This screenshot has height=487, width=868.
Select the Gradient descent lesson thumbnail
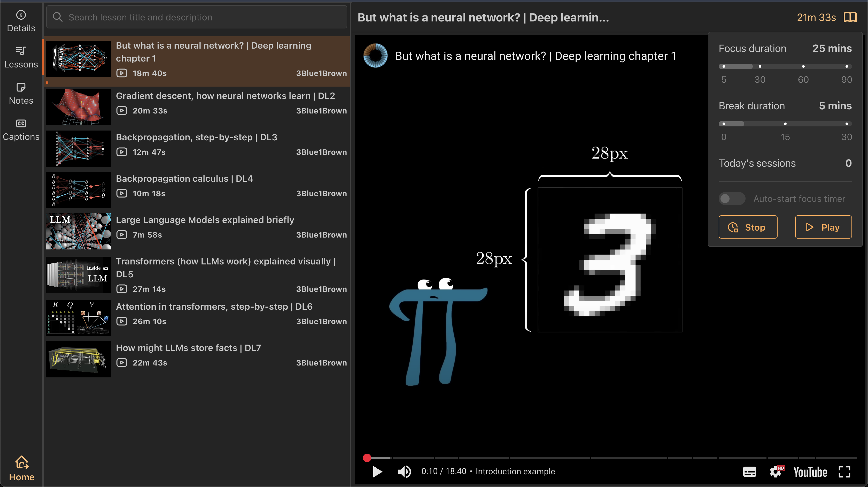[78, 107]
